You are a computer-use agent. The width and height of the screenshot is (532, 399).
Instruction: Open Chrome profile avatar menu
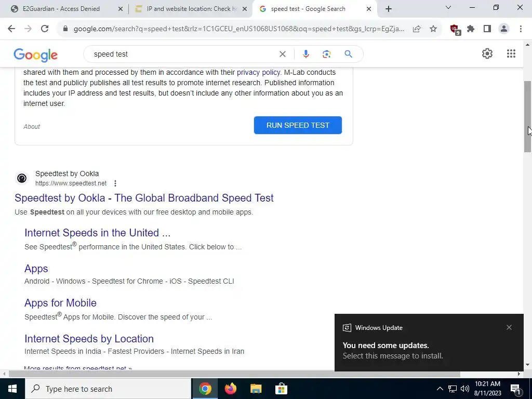pos(504,29)
